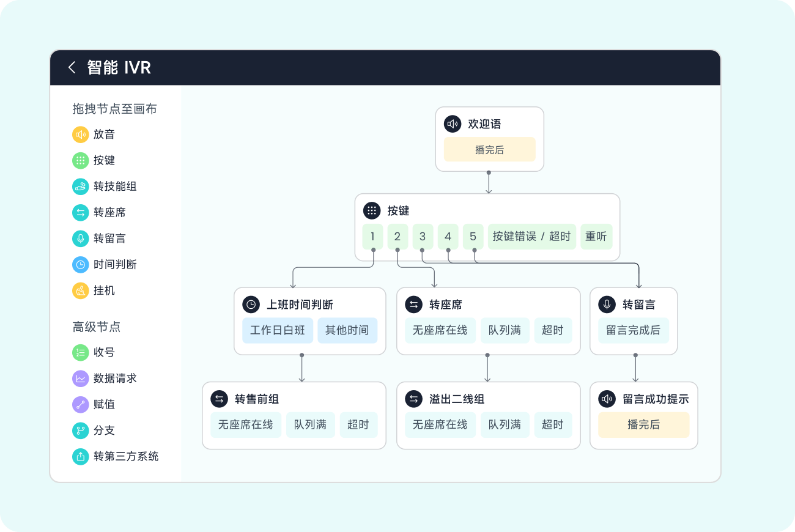
Task: Select the 转留言 microphone icon in sidebar
Action: click(80, 238)
